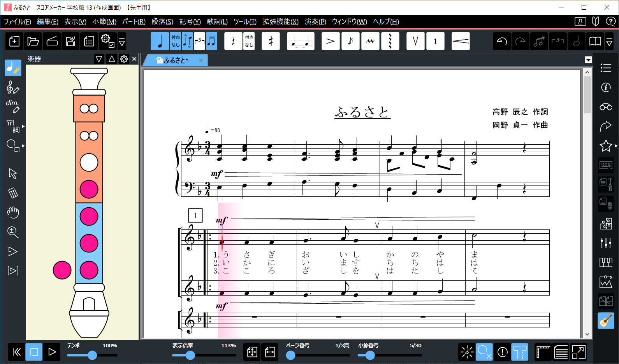Undo the last action
Screen dimensions: 619x364
click(502, 41)
